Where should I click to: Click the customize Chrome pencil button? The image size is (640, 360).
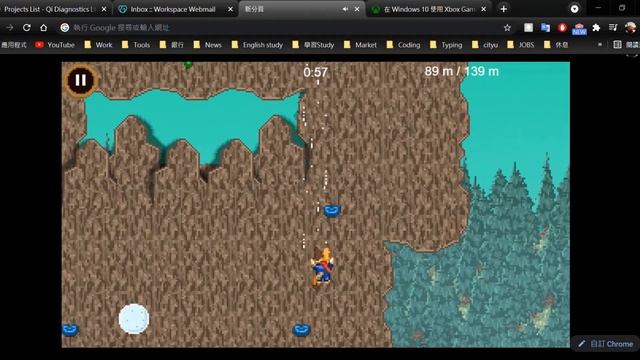tap(606, 344)
